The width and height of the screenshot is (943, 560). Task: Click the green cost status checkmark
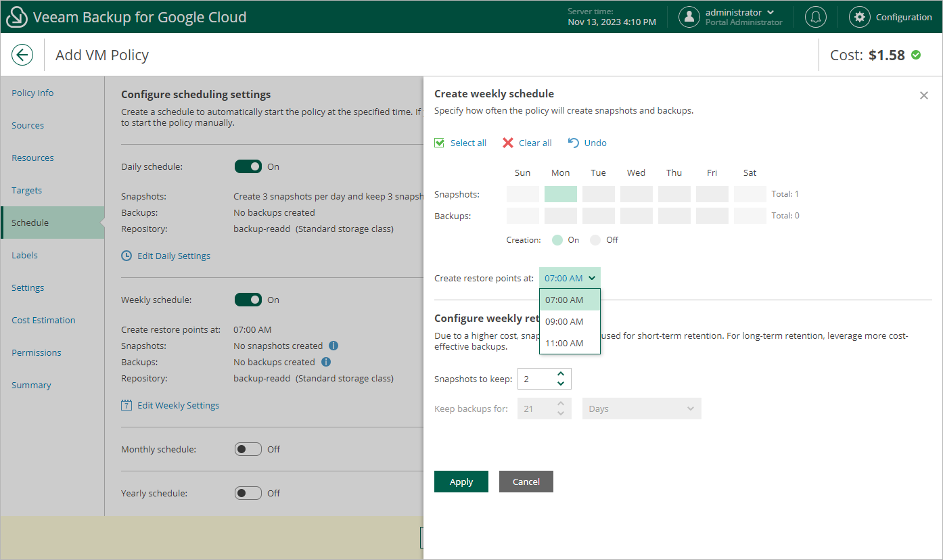click(916, 55)
